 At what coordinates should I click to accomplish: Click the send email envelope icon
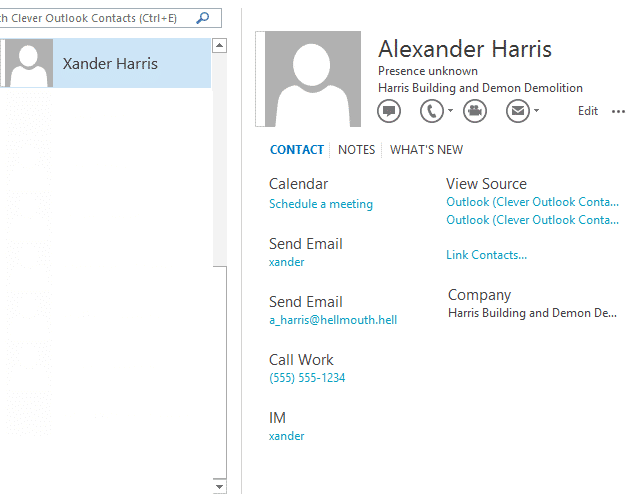coord(517,111)
